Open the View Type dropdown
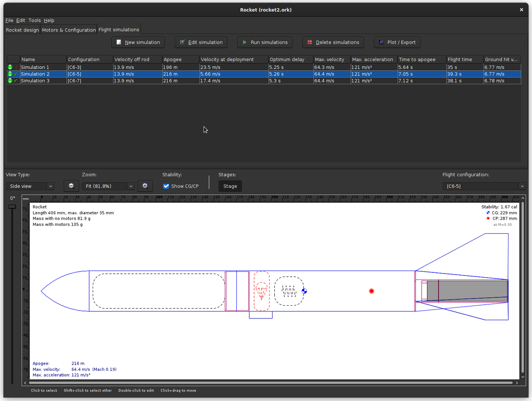532x401 pixels. pos(30,186)
